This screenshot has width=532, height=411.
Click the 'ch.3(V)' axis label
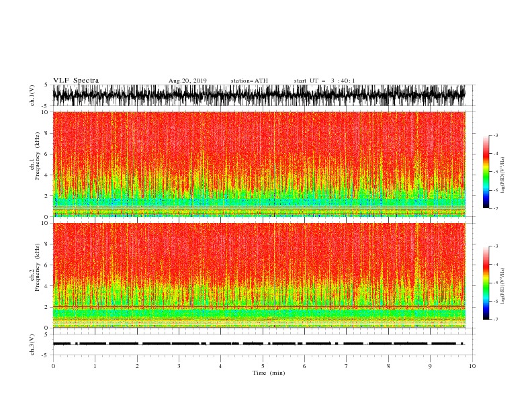(x=32, y=345)
